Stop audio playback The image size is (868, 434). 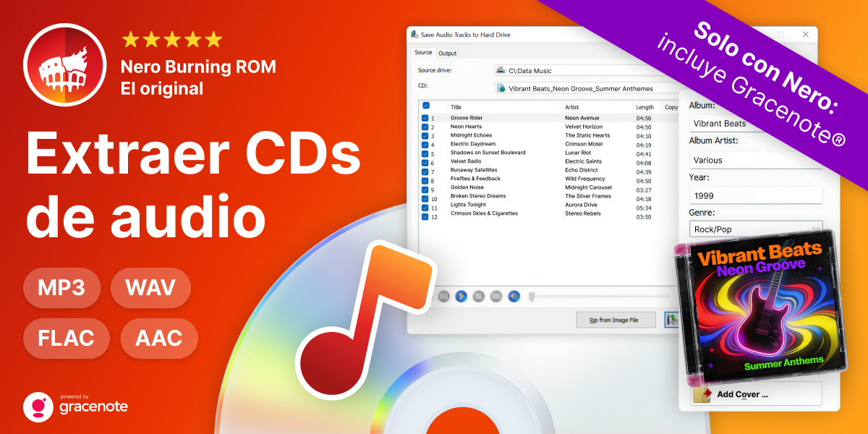[x=478, y=296]
